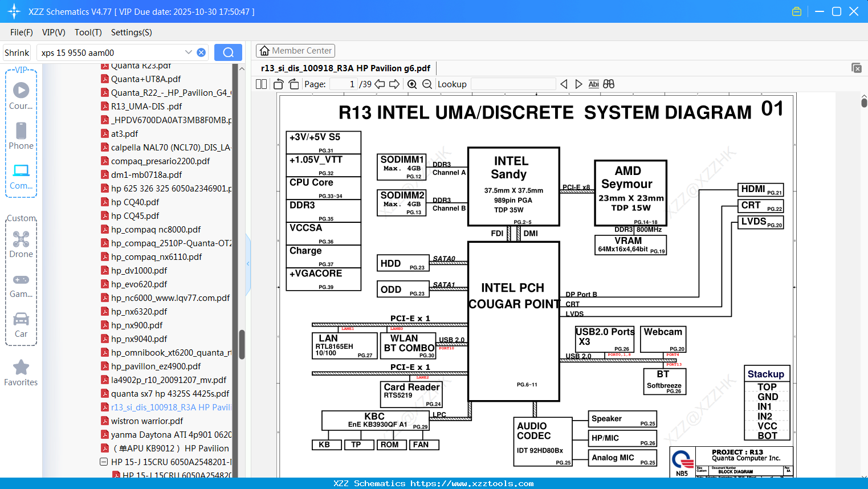Screen dimensions: 868x489
Task: Click the document viewer vertical scrollbar thumb
Action: (864, 102)
